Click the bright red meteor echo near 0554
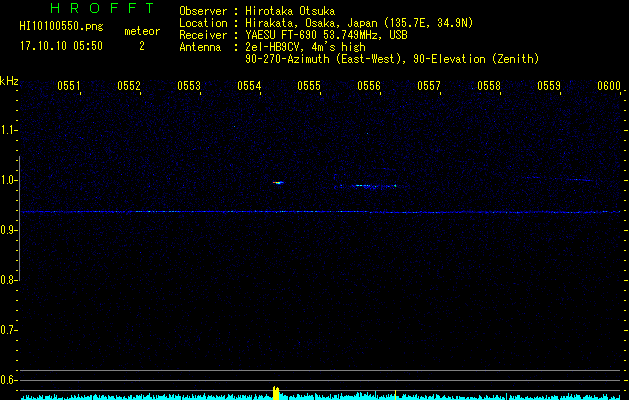Screen dimensions: 629x400 click(x=278, y=183)
